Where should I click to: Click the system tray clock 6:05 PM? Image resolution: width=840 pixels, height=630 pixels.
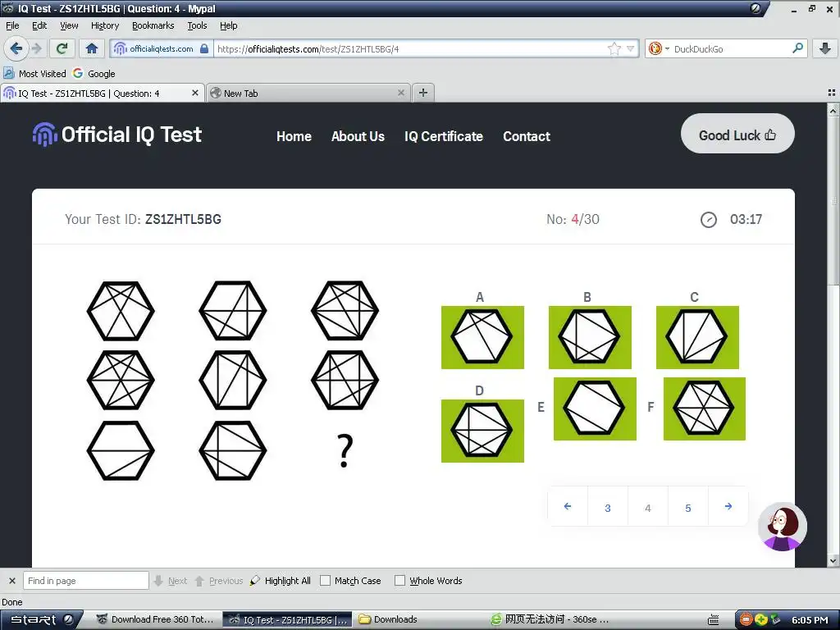pyautogui.click(x=810, y=620)
